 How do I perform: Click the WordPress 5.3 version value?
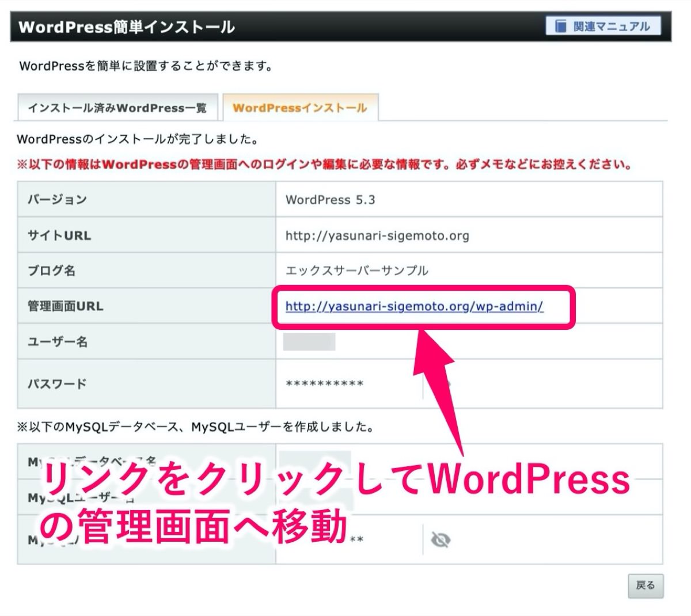tap(330, 200)
